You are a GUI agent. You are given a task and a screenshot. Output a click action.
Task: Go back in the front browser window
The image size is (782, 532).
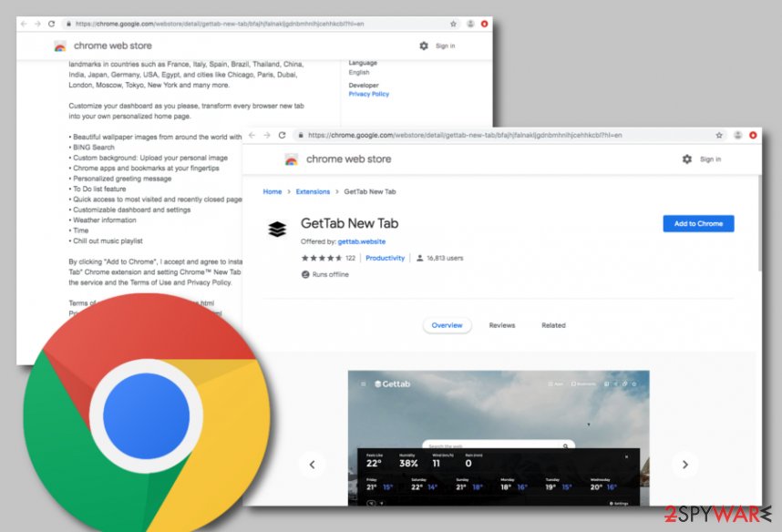pos(252,135)
